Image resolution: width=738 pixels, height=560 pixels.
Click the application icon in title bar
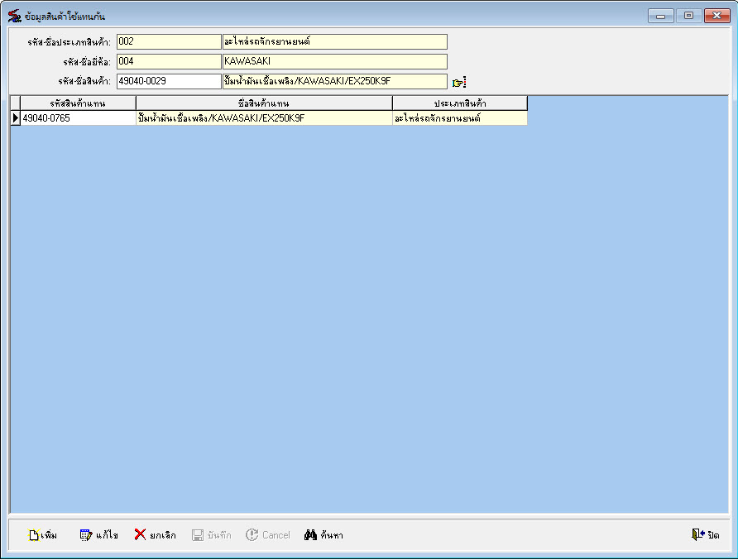(14, 16)
